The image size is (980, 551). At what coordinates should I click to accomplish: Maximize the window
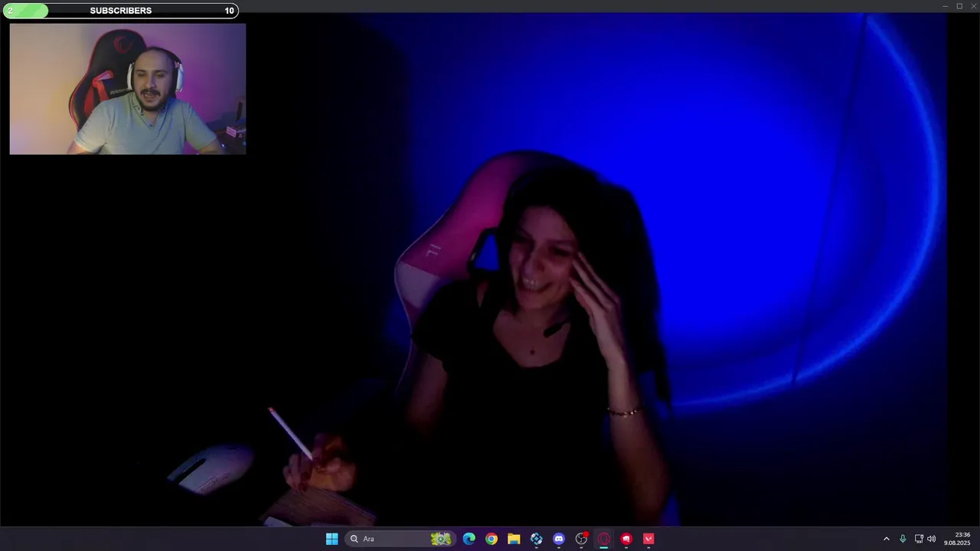coord(959,6)
